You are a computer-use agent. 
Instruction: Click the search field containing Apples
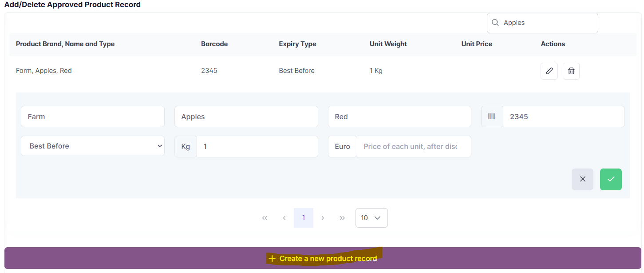(548, 23)
